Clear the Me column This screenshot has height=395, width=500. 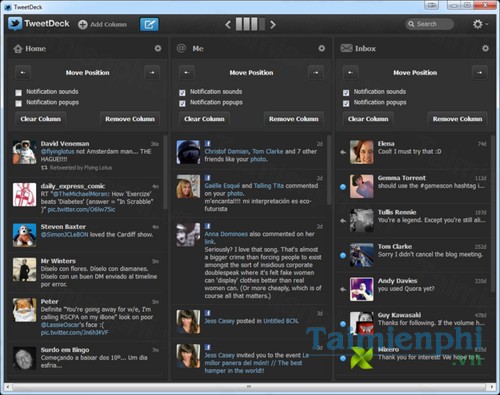(x=204, y=119)
